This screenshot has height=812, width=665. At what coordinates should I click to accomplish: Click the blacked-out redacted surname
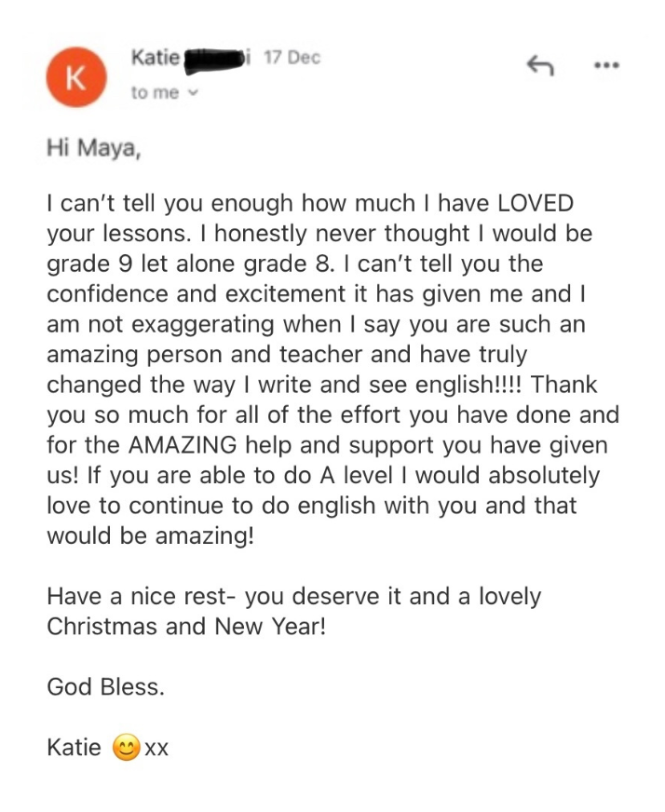[x=214, y=58]
